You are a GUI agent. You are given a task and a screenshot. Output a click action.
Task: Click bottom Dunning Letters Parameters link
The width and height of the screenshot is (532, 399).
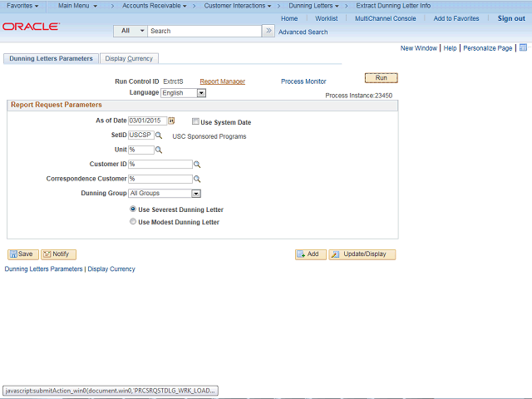(43, 269)
